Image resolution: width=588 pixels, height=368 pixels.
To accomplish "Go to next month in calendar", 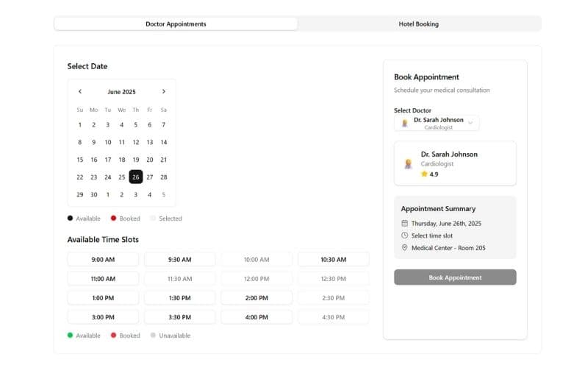I will 163,91.
